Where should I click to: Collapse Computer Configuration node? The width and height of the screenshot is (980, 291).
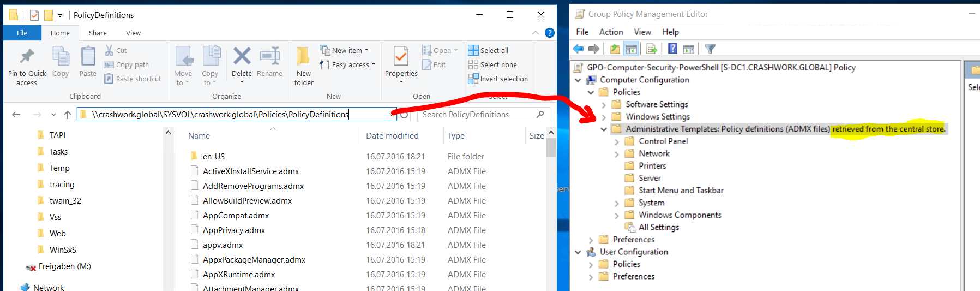(x=578, y=80)
